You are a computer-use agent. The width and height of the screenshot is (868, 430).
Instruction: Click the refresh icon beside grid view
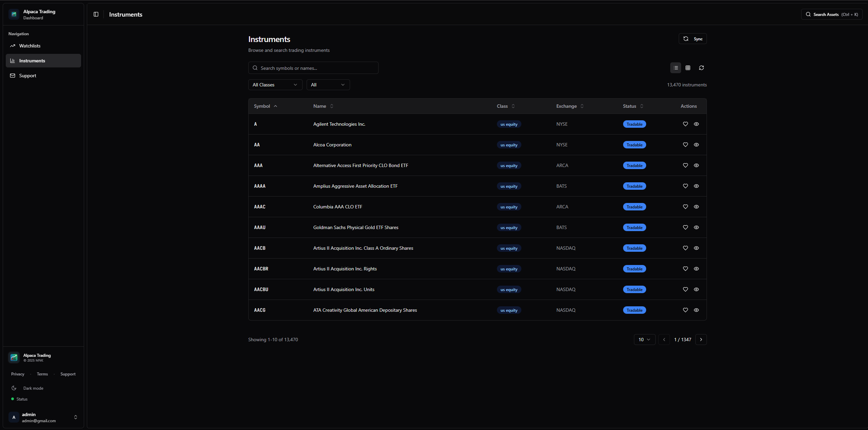pyautogui.click(x=701, y=68)
